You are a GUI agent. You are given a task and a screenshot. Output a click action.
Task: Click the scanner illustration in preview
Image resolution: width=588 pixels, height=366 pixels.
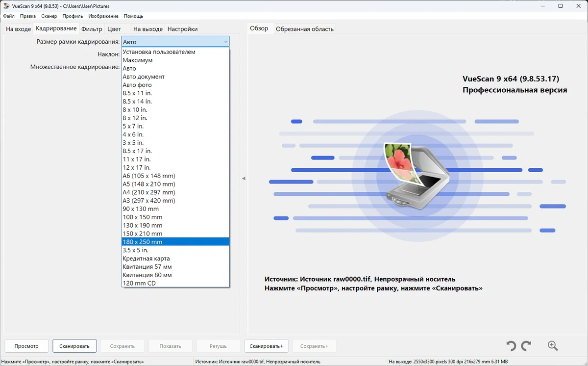tap(416, 178)
